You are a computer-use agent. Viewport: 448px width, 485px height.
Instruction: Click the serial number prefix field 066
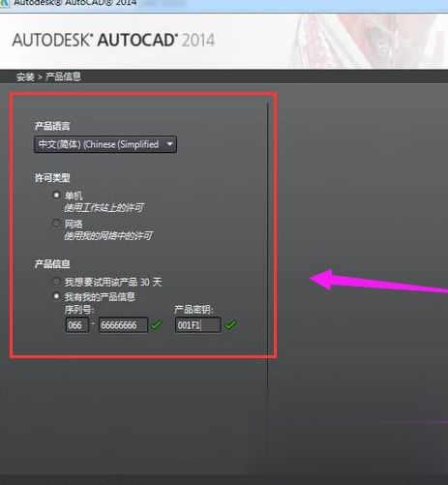[x=77, y=325]
